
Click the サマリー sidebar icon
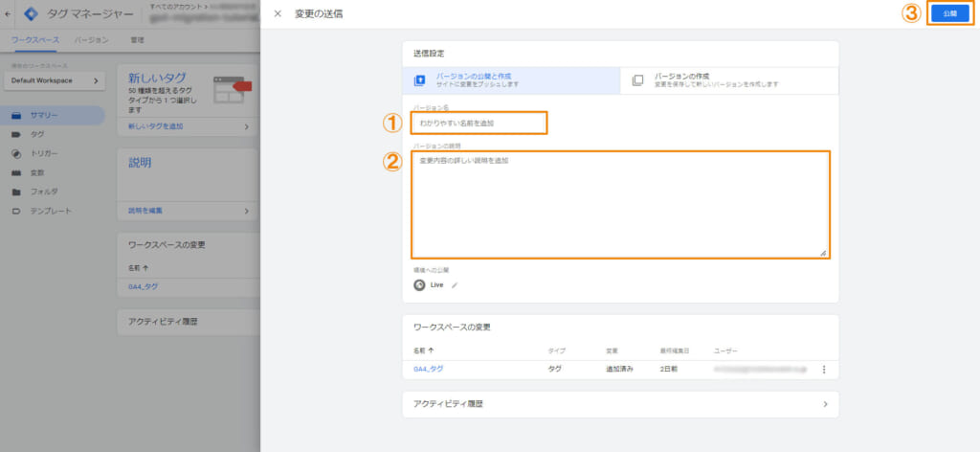point(17,116)
